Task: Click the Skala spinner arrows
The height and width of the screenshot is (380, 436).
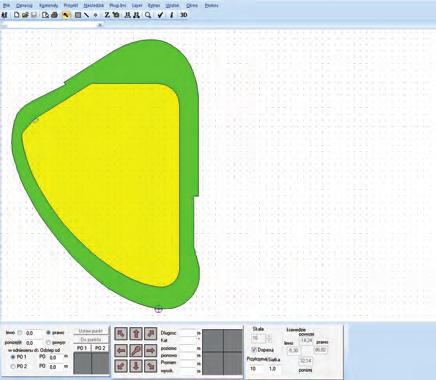Action: (269, 339)
